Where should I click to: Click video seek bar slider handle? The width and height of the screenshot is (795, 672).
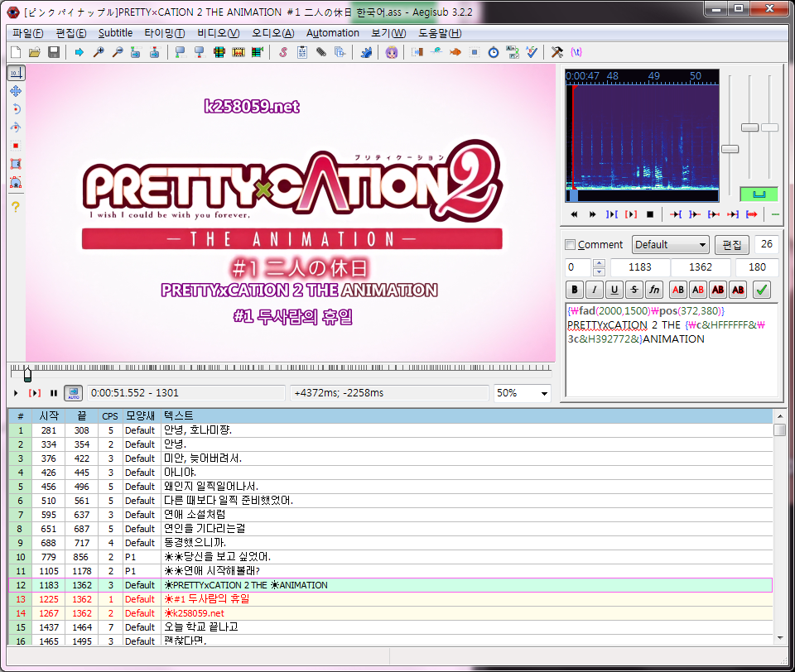pos(27,374)
